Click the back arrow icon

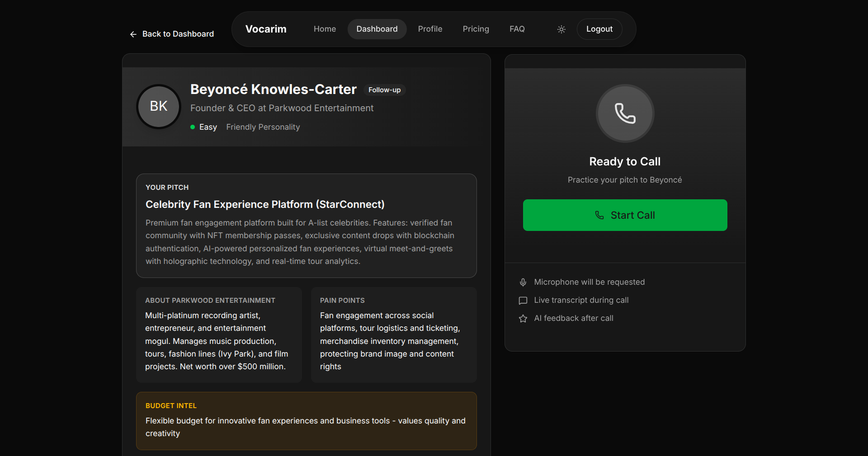click(x=133, y=34)
